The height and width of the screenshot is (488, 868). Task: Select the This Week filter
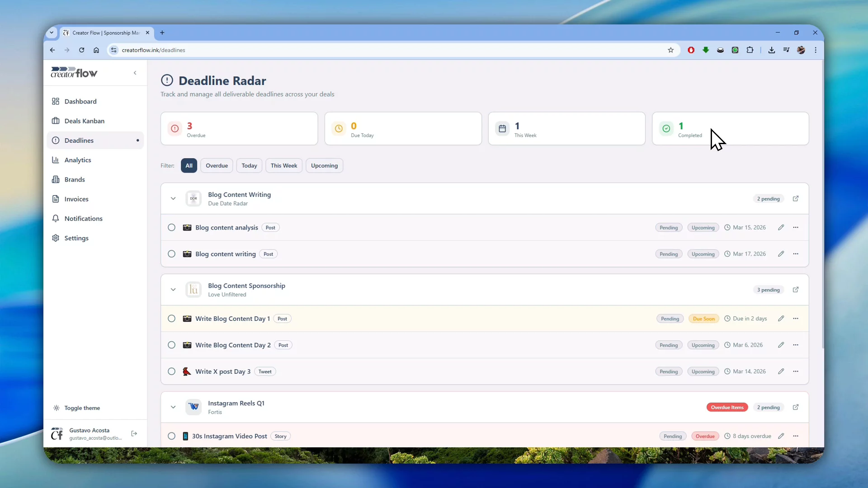pos(283,165)
